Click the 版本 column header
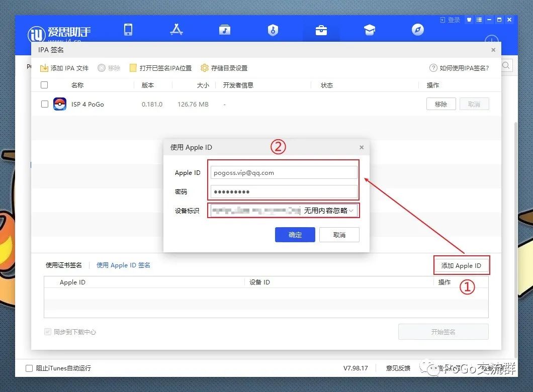The height and width of the screenshot is (392, 533). [x=147, y=85]
